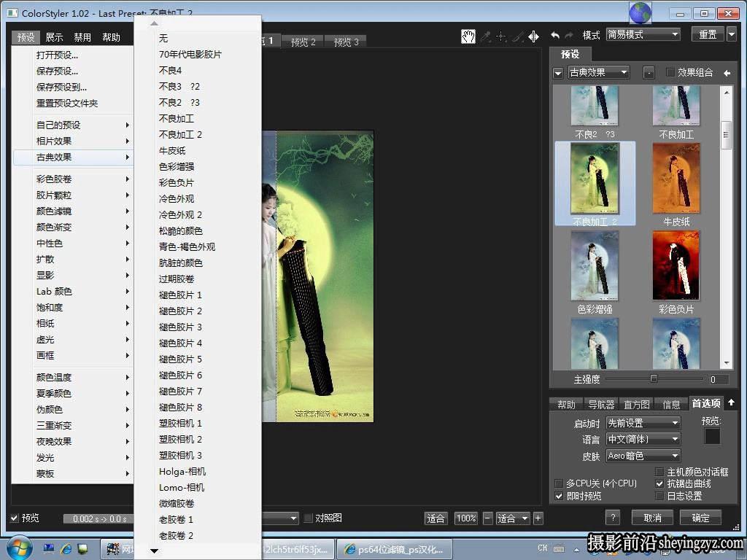The width and height of the screenshot is (747, 560).
Task: Click the 预览 color swatch in preferences
Action: click(x=712, y=436)
